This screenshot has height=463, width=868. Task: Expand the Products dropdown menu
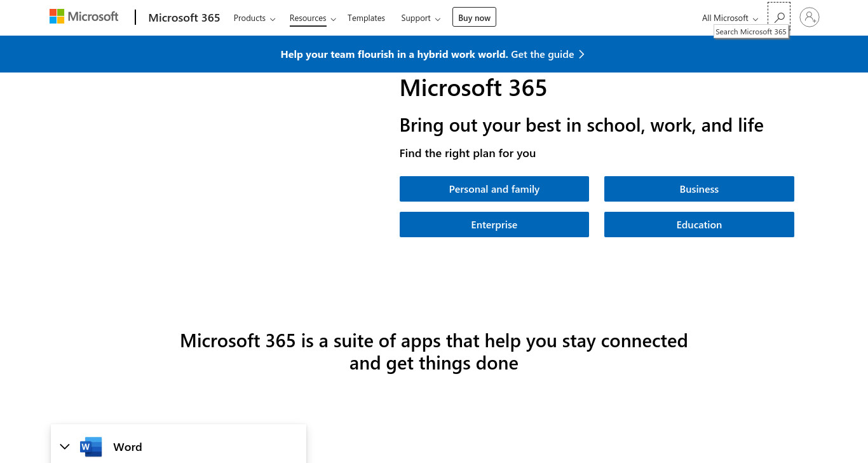[x=254, y=18]
